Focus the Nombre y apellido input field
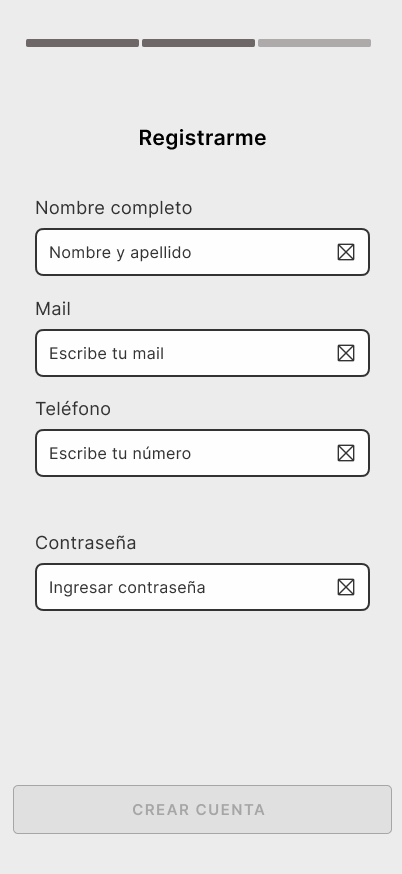The height and width of the screenshot is (874, 402). [202, 252]
